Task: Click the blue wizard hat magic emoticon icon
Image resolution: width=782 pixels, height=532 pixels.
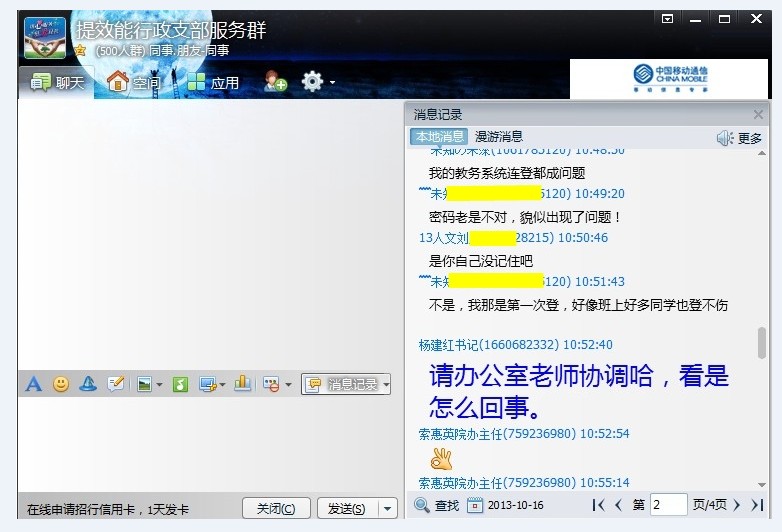Action: (88, 384)
